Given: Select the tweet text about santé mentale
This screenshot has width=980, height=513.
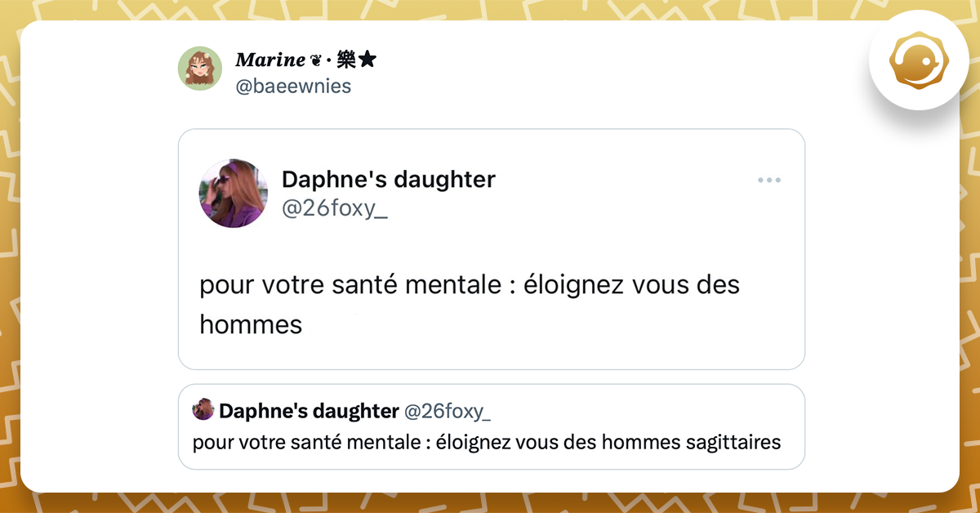Looking at the screenshot, I should (469, 285).
